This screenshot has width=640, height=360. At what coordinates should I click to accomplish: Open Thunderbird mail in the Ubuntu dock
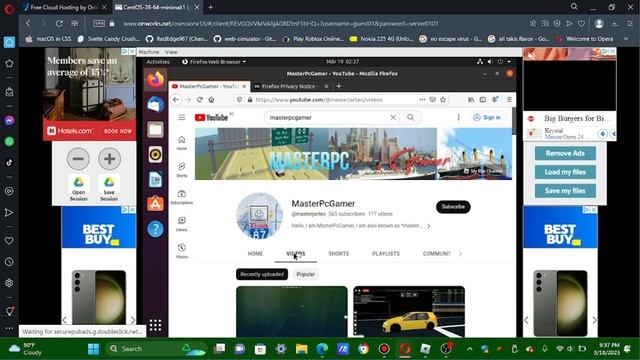(155, 104)
